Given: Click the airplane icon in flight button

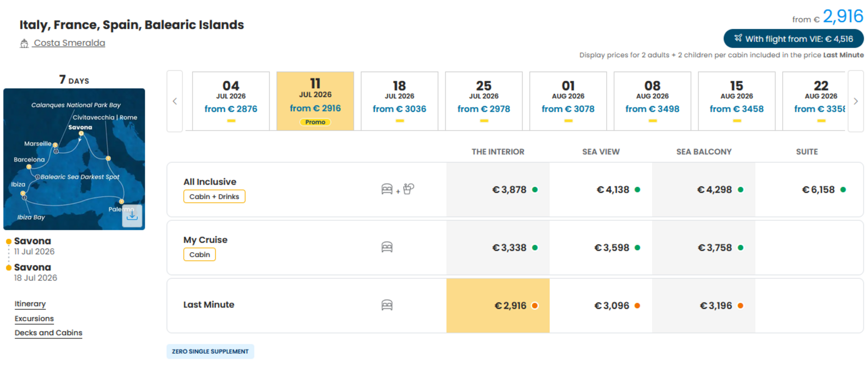Looking at the screenshot, I should click(x=738, y=38).
